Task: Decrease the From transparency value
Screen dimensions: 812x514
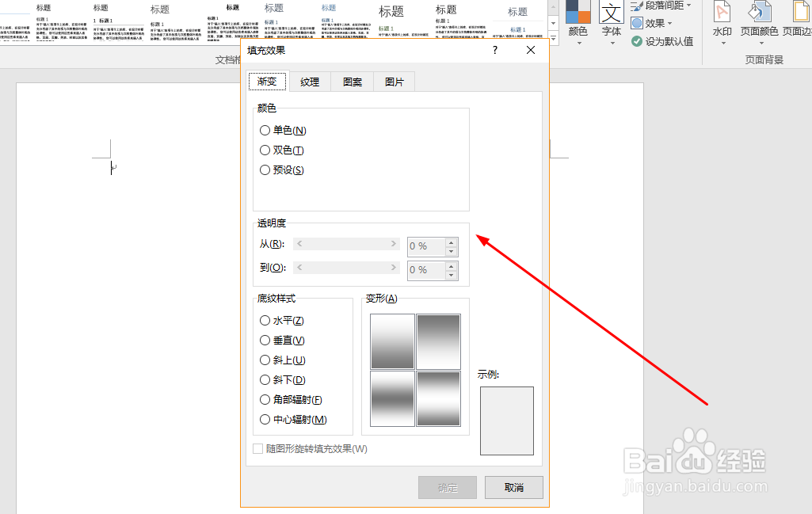Action: click(451, 251)
